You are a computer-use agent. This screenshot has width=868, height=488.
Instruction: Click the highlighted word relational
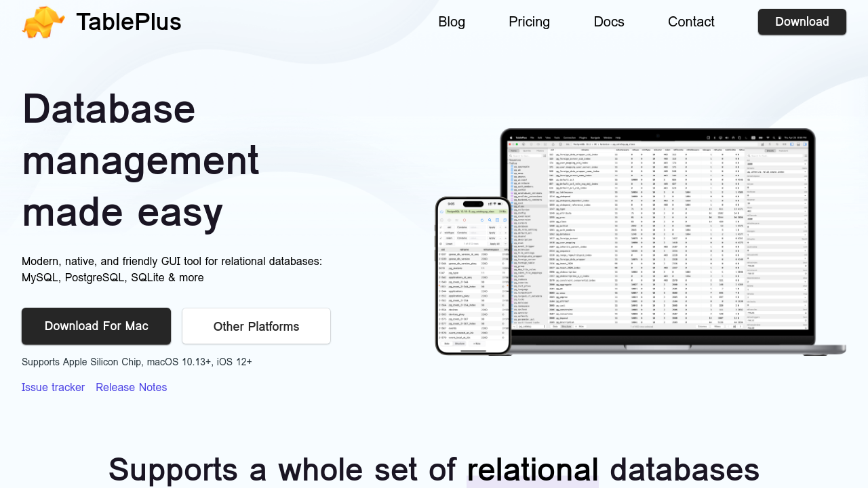point(532,469)
